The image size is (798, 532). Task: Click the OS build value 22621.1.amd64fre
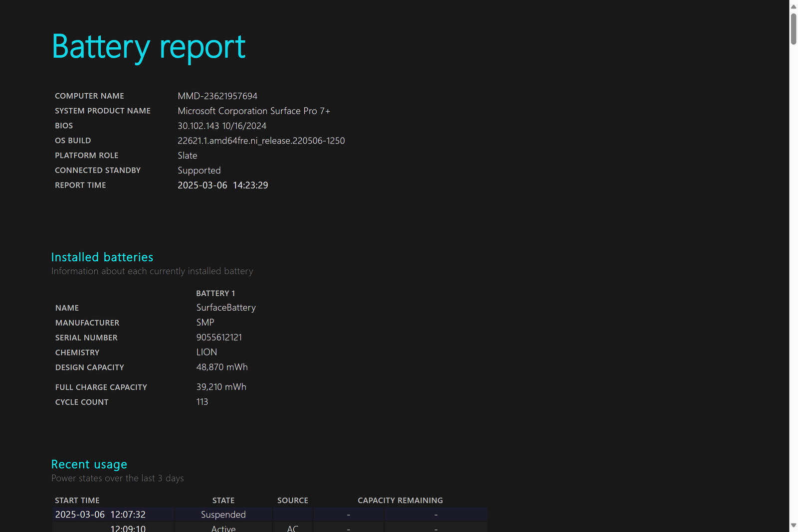261,141
